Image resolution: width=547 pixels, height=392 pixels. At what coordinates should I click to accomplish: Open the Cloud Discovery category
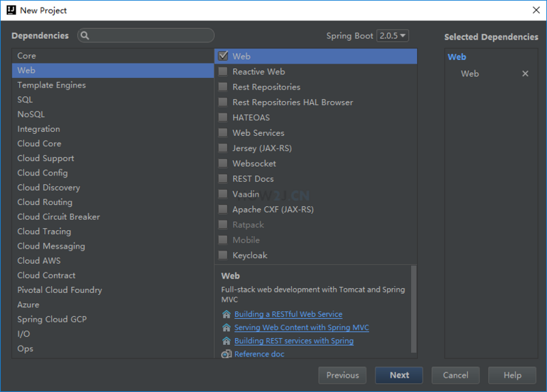tap(49, 188)
